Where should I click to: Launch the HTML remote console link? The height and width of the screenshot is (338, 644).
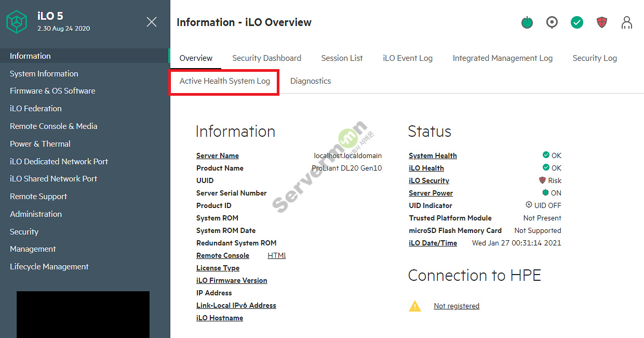tap(277, 255)
